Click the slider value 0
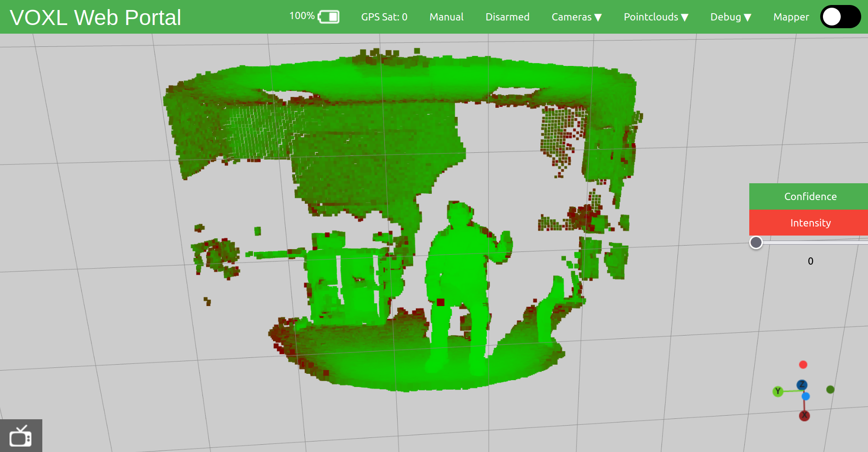Image resolution: width=868 pixels, height=452 pixels. 810,261
